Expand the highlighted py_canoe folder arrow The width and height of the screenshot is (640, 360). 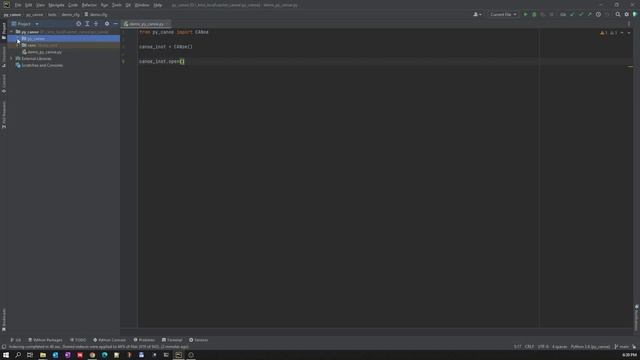[x=18, y=39]
